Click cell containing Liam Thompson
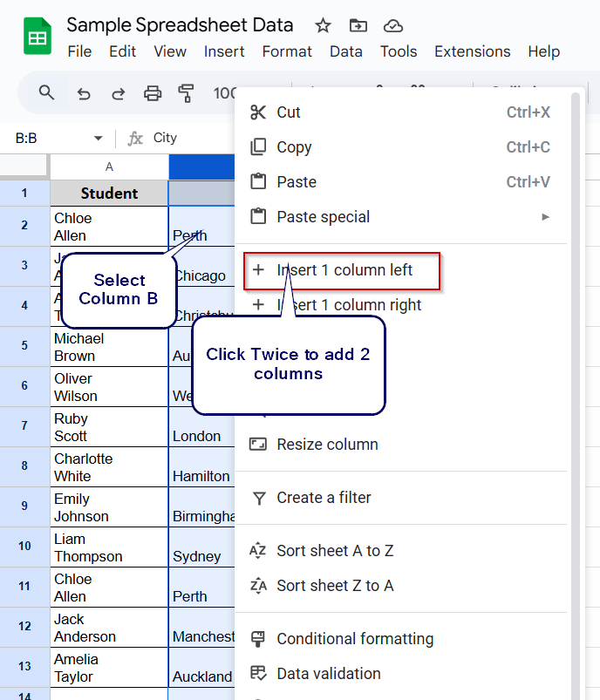This screenshot has height=700, width=600. pos(109,547)
